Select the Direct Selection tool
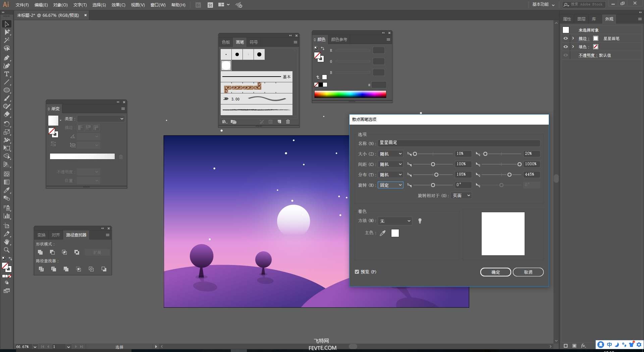The image size is (644, 352). 7,32
